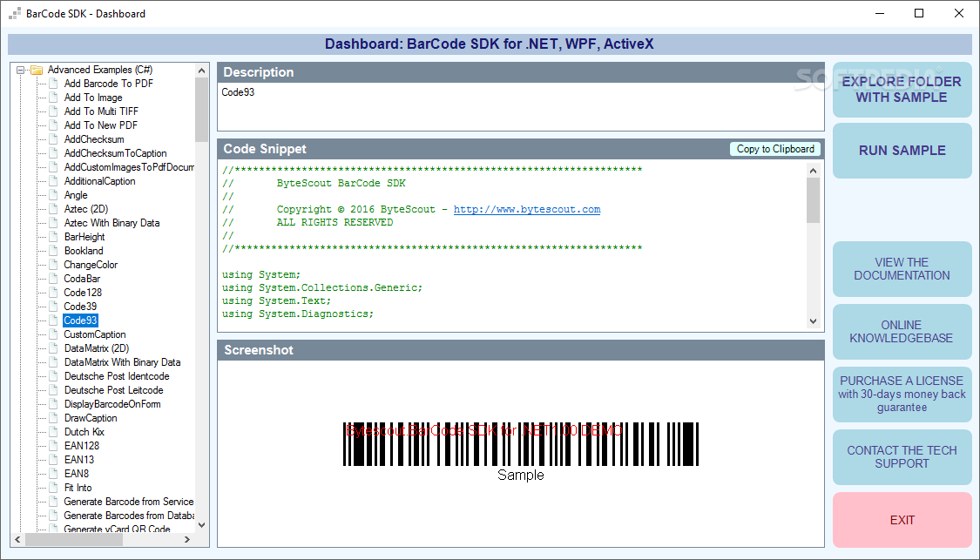Select Deutsche Post Leitcode example
Viewport: 980px width, 560px height.
[114, 390]
